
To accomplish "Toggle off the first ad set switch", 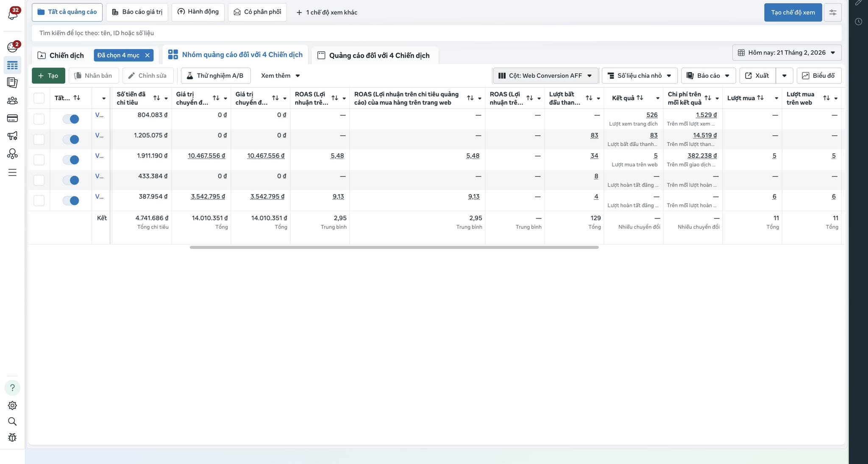I will click(x=71, y=119).
